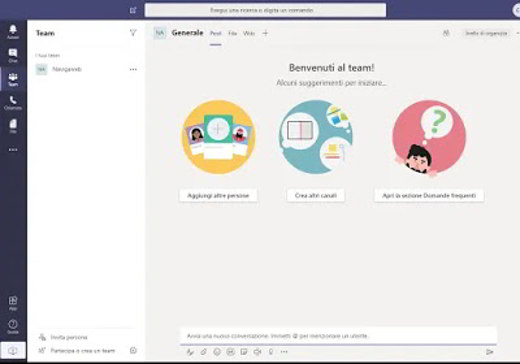520x364 pixels.
Task: Open the Help question mark icon
Action: pyautogui.click(x=13, y=326)
